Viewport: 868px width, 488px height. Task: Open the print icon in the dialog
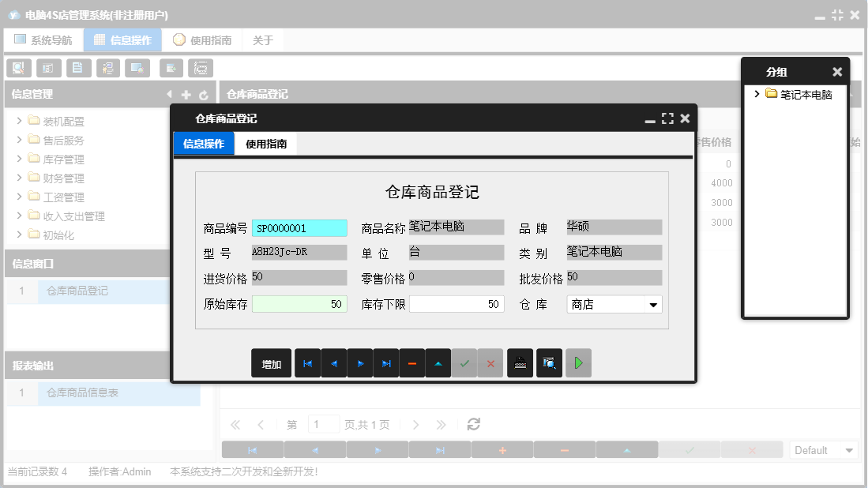520,362
